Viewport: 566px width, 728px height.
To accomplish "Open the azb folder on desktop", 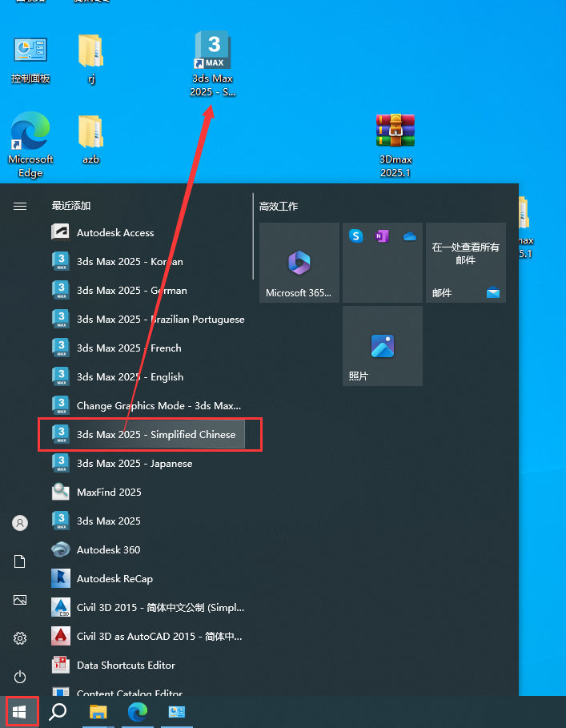I will click(x=91, y=139).
